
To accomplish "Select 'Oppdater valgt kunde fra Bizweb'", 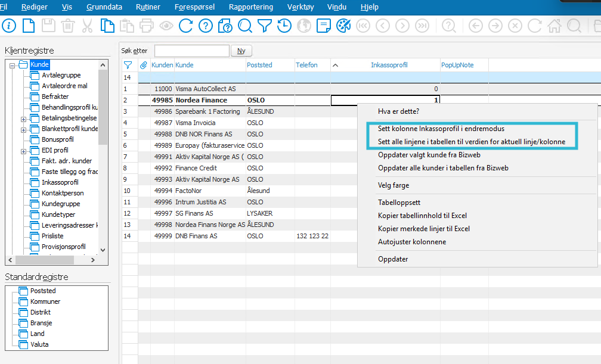I will pos(429,155).
